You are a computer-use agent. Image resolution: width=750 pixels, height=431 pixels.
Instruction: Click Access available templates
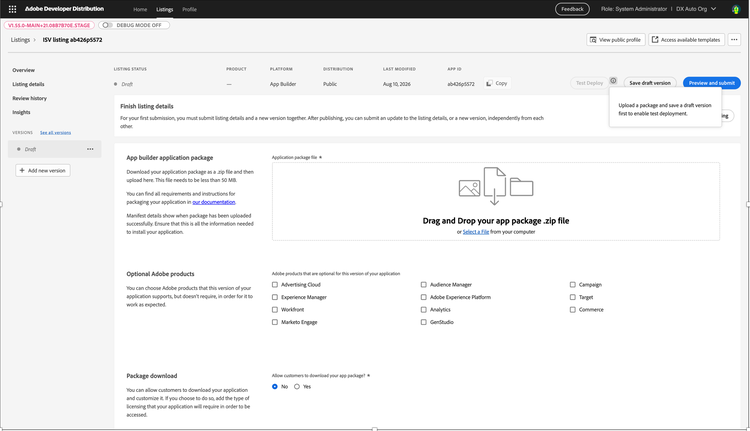686,40
